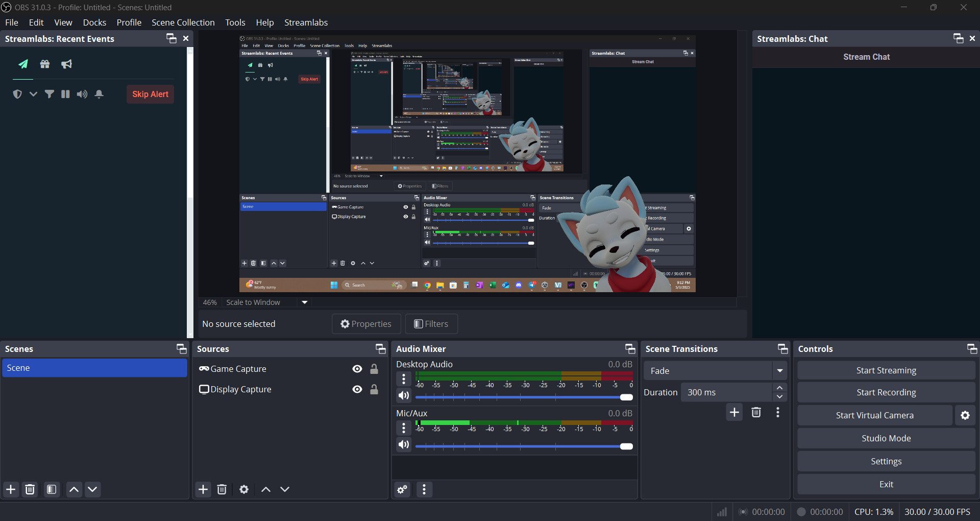Remove the selected transition
Image resolution: width=980 pixels, height=521 pixels.
(x=756, y=412)
